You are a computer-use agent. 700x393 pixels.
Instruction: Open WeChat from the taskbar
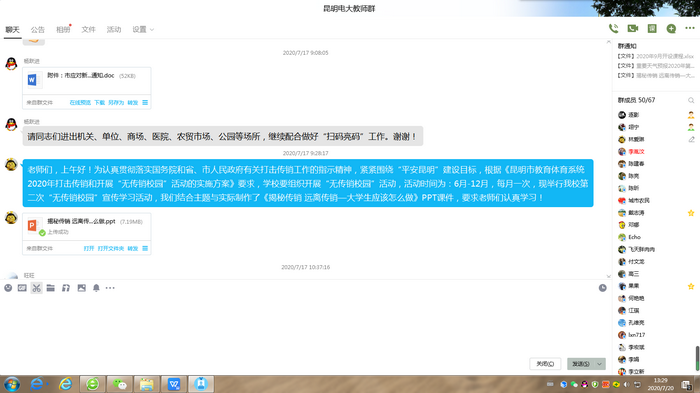[120, 384]
